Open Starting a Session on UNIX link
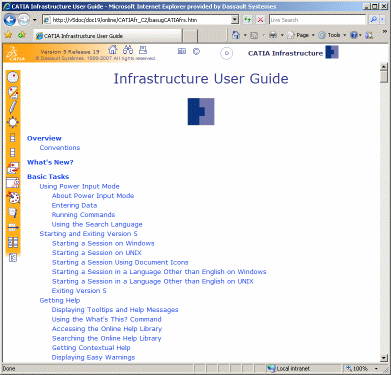The image size is (391, 375). coord(97,253)
